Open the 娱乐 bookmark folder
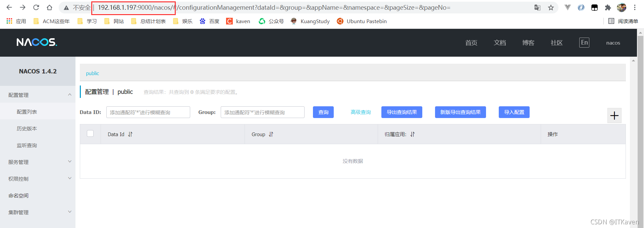Viewport: 644px width, 228px height. 183,21
